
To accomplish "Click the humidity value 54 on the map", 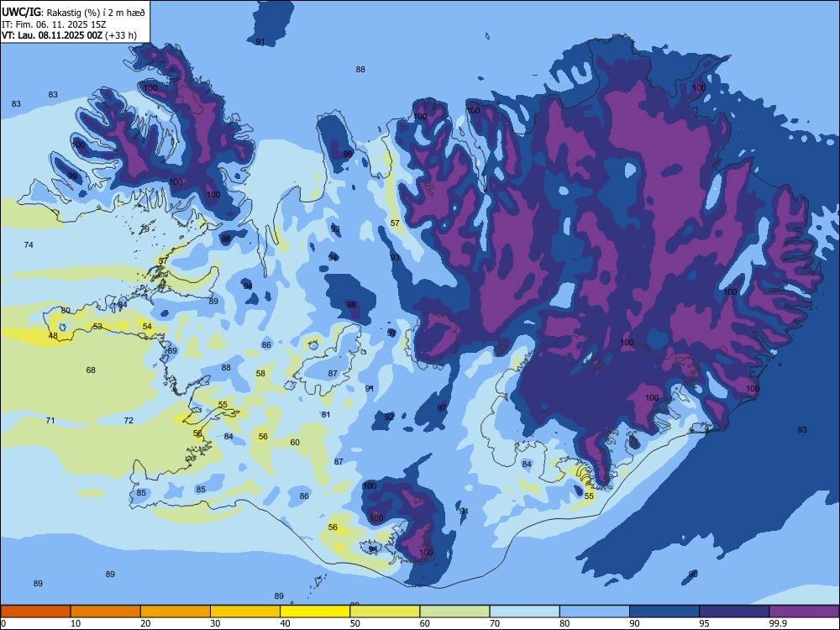I will [x=147, y=326].
